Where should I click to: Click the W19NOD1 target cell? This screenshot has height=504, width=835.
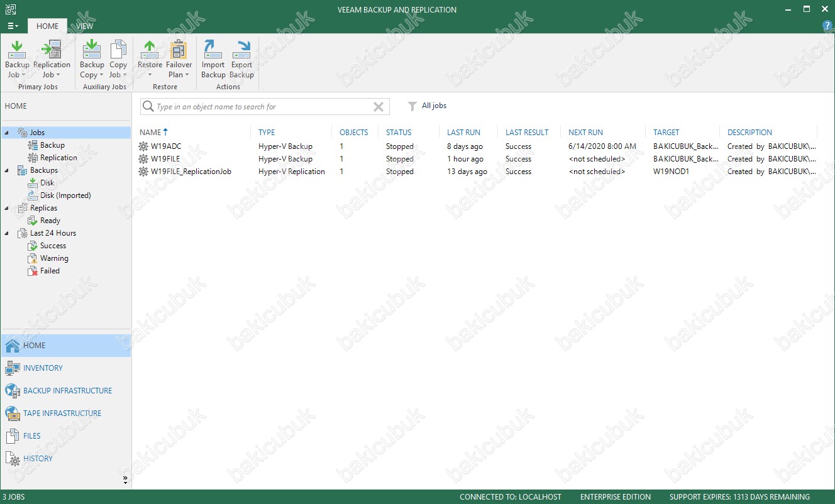[x=671, y=172]
